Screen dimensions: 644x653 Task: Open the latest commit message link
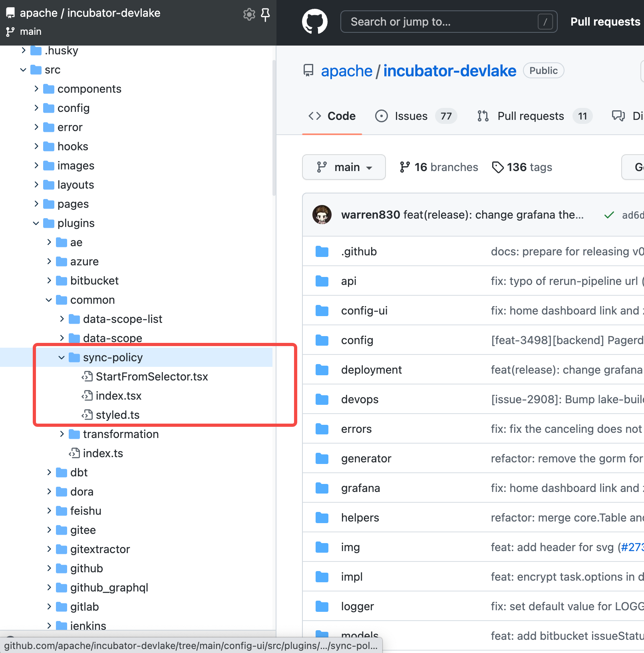pos(493,215)
